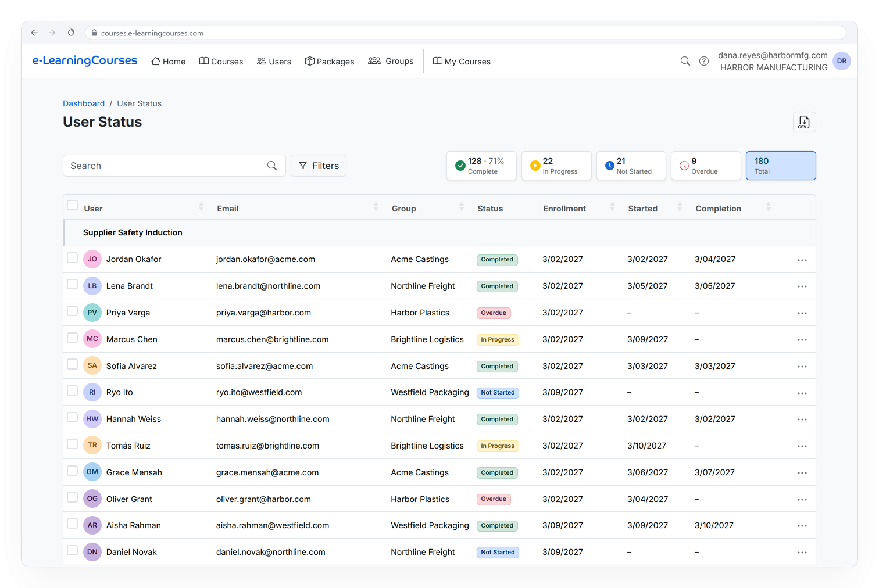This screenshot has height=588, width=879.
Task: Sort the table by the User column
Action: [x=201, y=207]
